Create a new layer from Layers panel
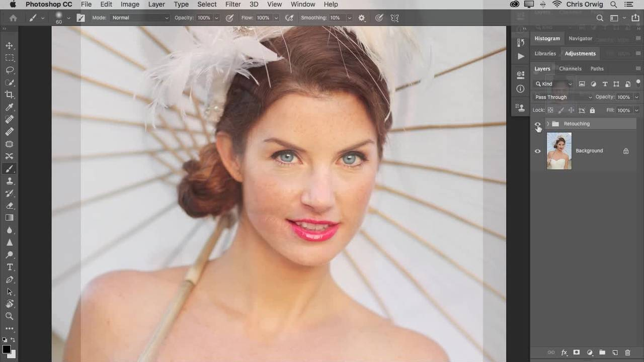Viewport: 644px width, 362px height. 615,353
